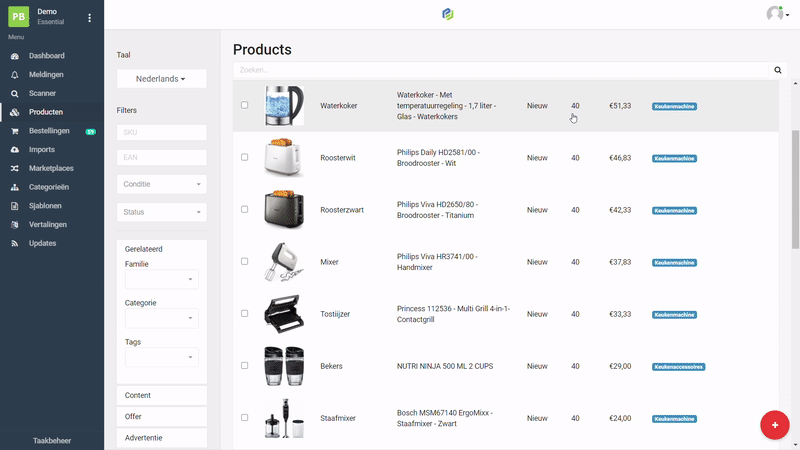Viewport: 800px width, 450px height.
Task: Click the Dashboard home icon in sidebar
Action: tap(14, 56)
